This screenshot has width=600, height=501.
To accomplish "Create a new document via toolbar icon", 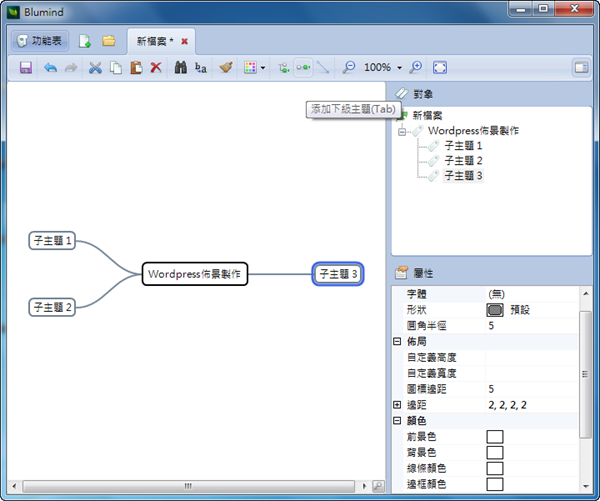I will coord(85,41).
